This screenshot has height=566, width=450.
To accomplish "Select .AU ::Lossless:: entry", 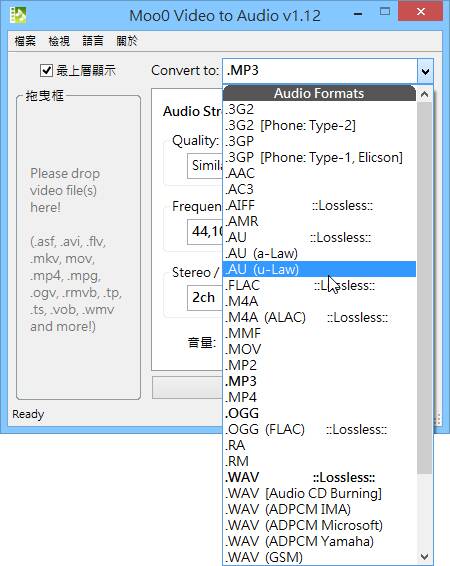I will 319,237.
